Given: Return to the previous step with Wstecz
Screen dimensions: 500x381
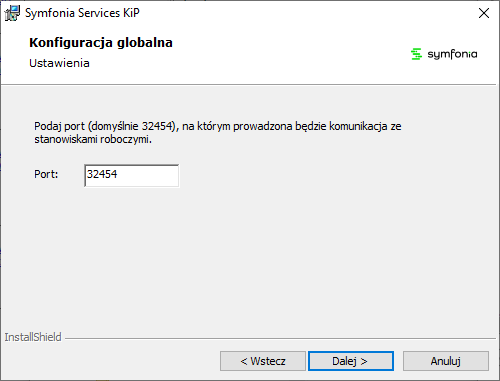Looking at the screenshot, I should pos(263,361).
